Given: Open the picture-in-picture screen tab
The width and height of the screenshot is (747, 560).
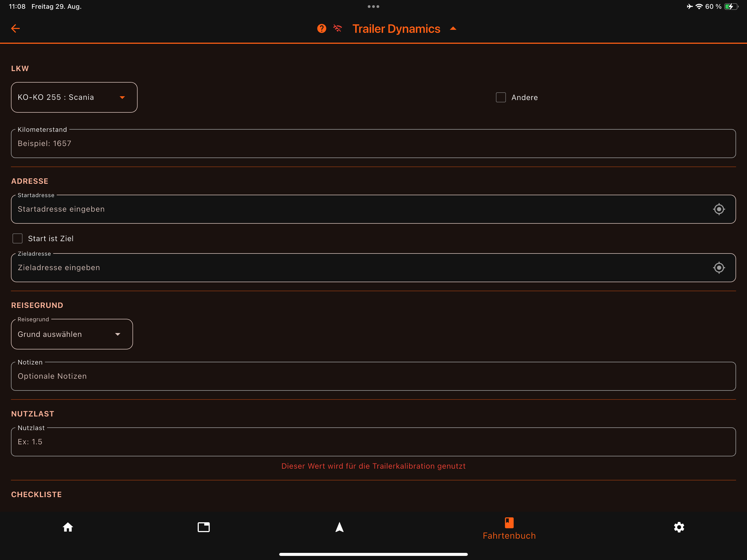Looking at the screenshot, I should tap(204, 527).
